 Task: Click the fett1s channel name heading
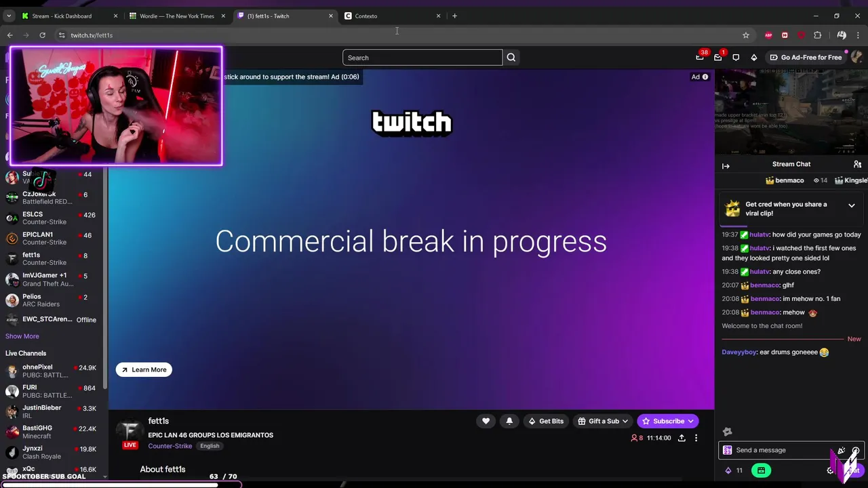pyautogui.click(x=158, y=421)
